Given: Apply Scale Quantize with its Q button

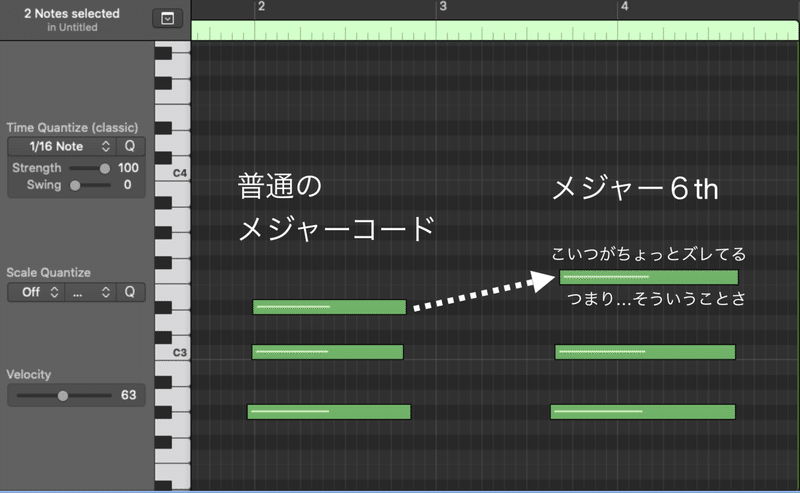Looking at the screenshot, I should pyautogui.click(x=130, y=292).
